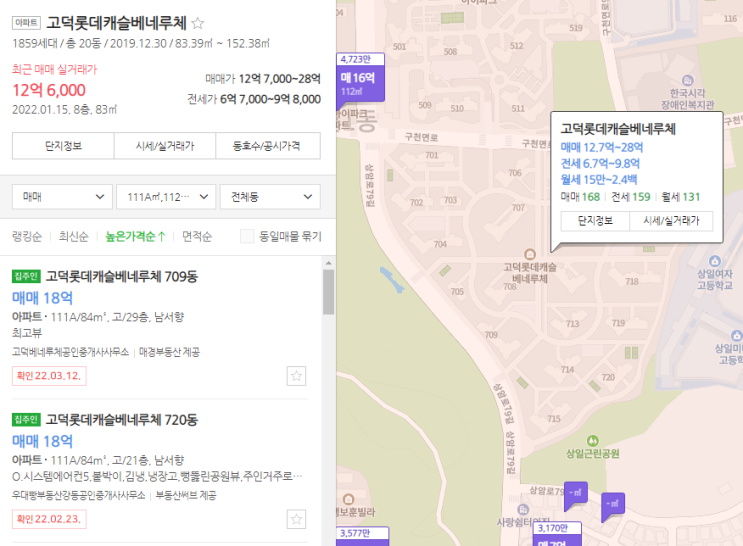
Task: Click the 한국시각장애인복지관 map icon
Action: (688, 80)
